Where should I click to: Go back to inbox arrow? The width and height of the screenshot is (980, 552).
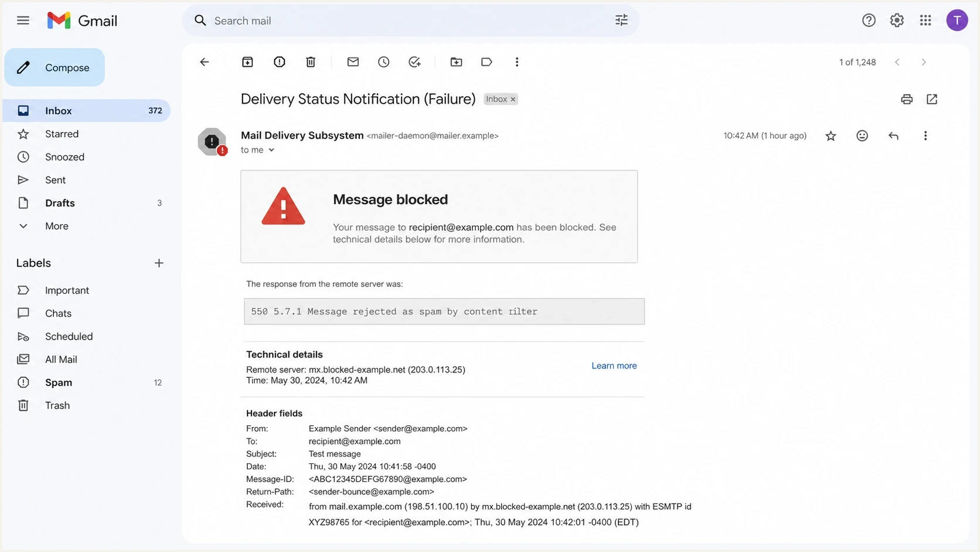(205, 62)
